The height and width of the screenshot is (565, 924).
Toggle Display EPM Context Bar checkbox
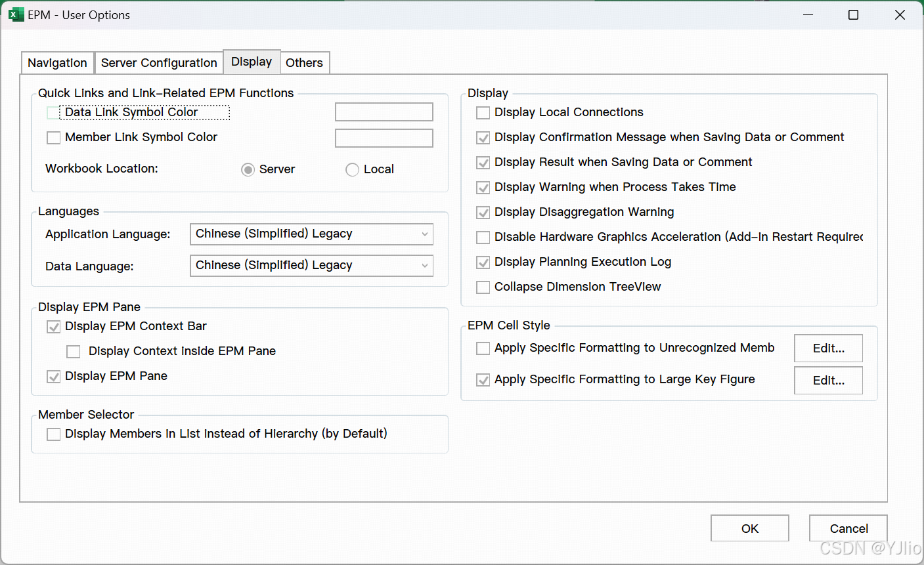point(54,327)
